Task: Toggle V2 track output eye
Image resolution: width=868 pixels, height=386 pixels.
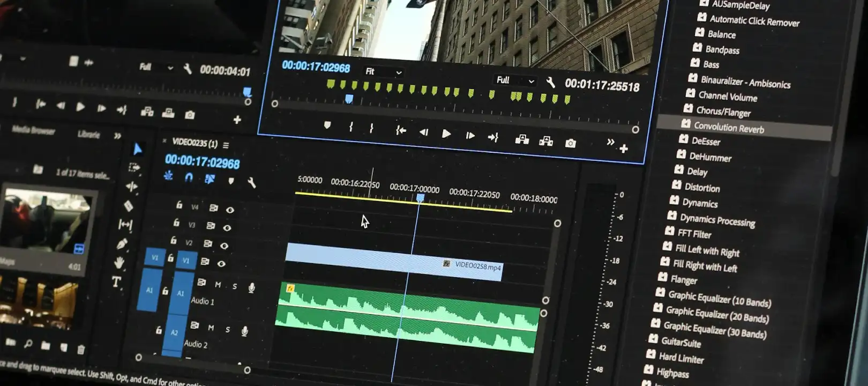Action: 224,246
